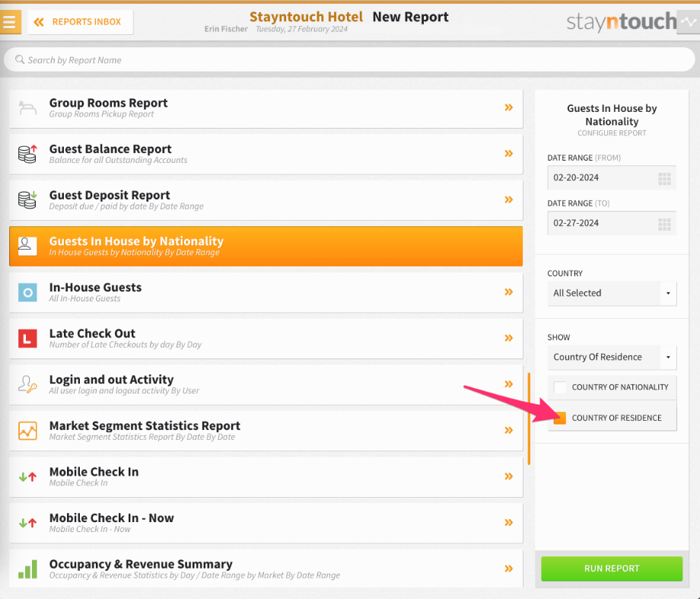Focus the Search by Report Name field

[x=349, y=60]
